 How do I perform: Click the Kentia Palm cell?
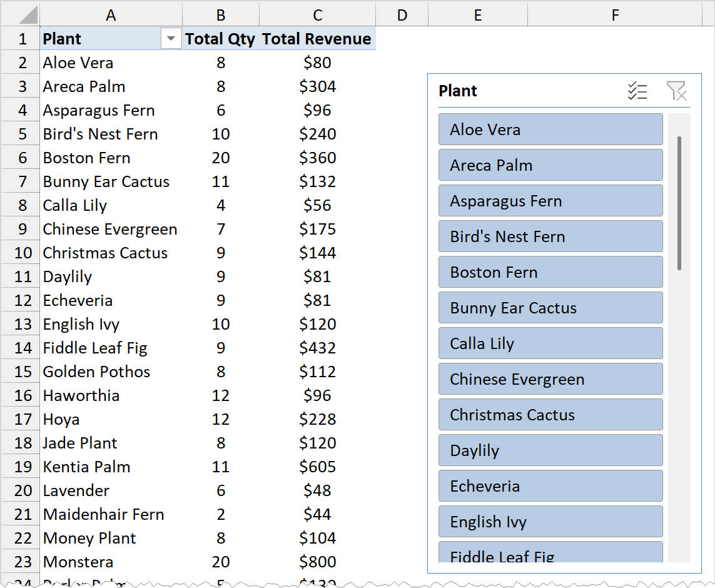[x=111, y=467]
